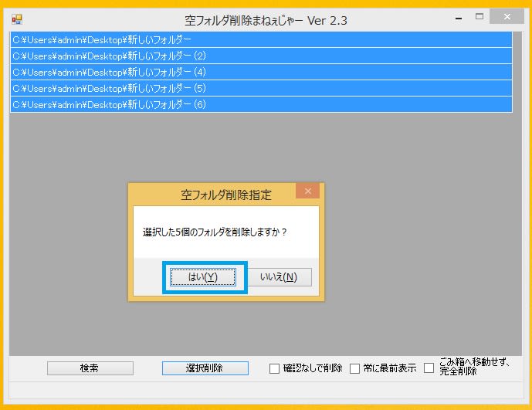Minimize the 空フォルダ削除まねぇじゃー window
Image resolution: width=532 pixels, height=410 pixels.
pos(457,17)
